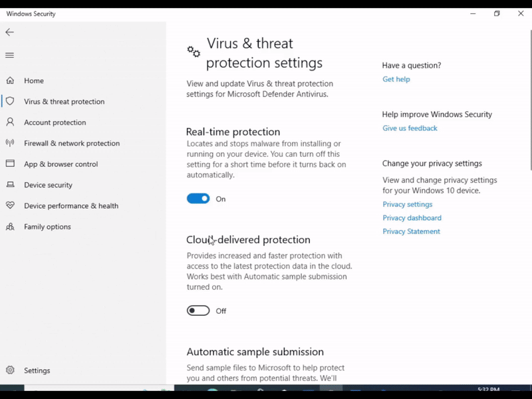Click the Family options people icon

pyautogui.click(x=10, y=227)
